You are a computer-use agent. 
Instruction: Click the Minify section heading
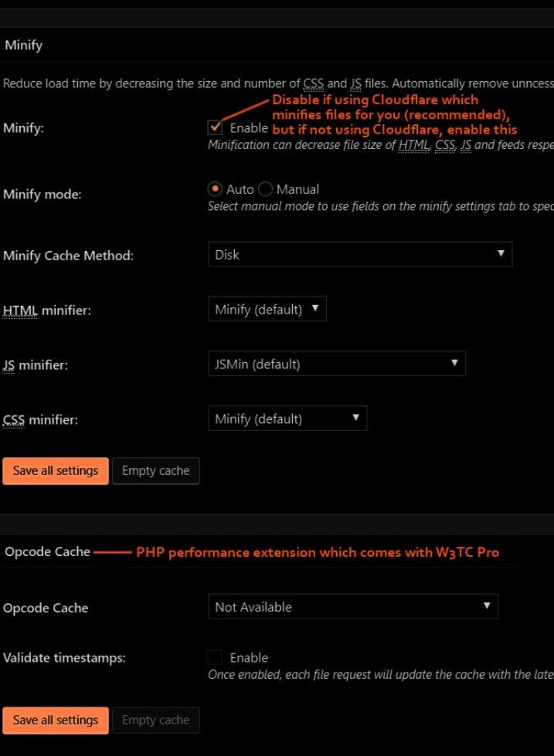click(24, 46)
